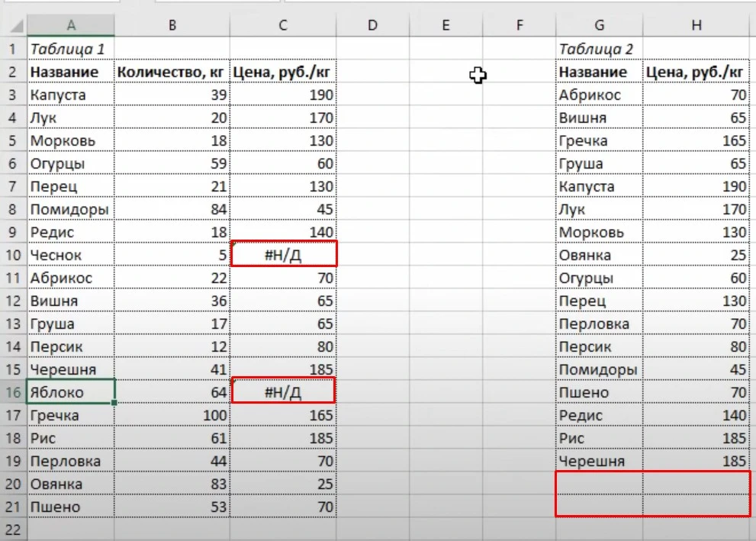Click the column E header

[x=446, y=25]
